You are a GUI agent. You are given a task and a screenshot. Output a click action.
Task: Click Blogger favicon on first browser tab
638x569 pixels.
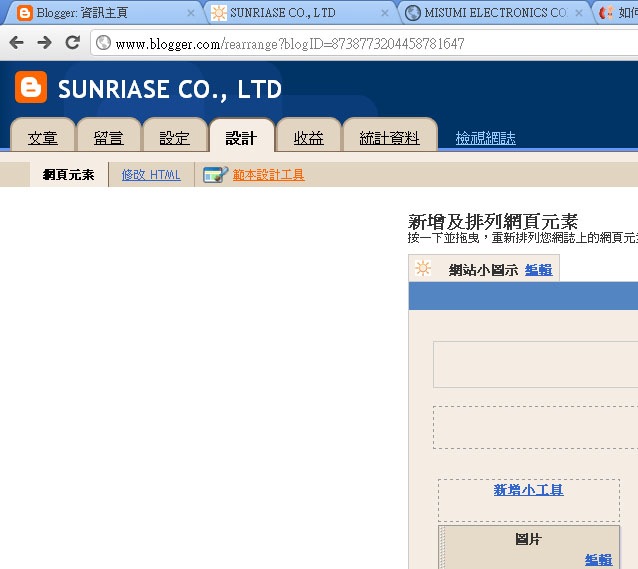25,13
